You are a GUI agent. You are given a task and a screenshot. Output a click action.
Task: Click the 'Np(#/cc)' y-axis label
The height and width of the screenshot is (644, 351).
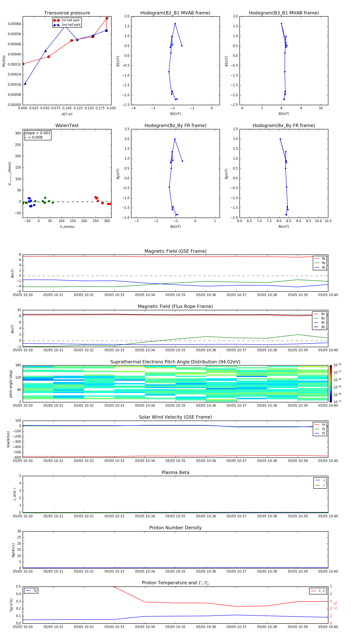tap(13, 550)
